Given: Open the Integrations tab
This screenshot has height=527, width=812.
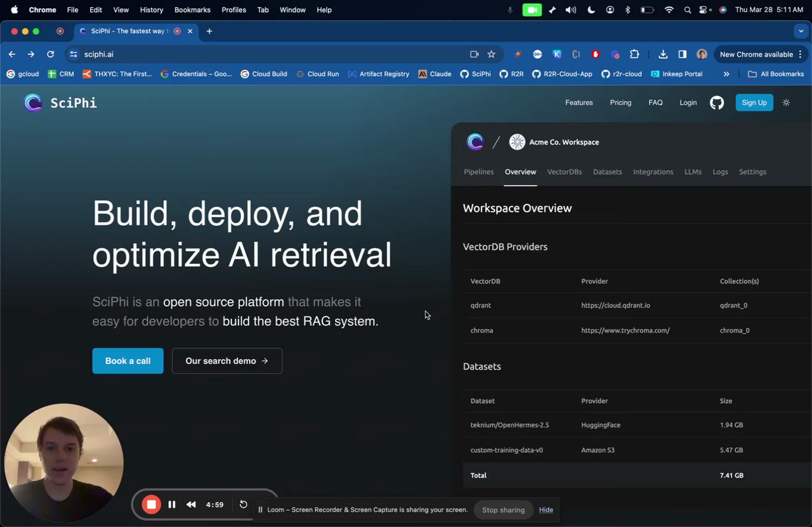Looking at the screenshot, I should coord(653,172).
